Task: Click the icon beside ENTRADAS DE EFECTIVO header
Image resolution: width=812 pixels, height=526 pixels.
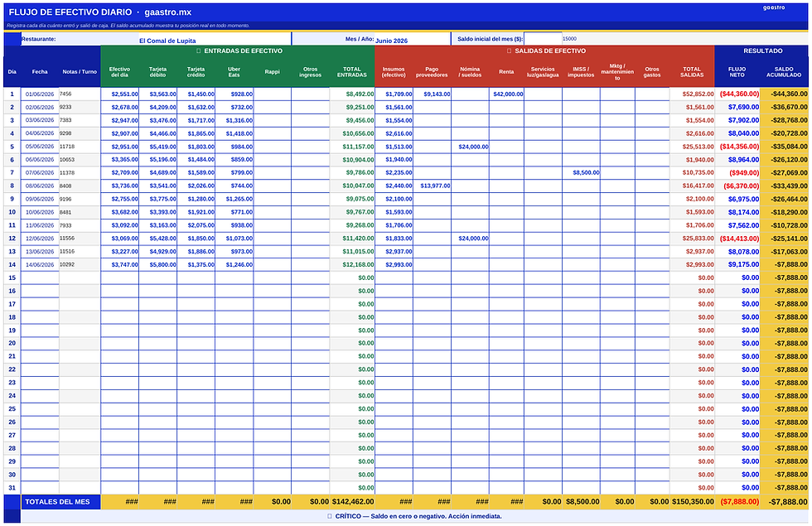Action: coord(198,51)
